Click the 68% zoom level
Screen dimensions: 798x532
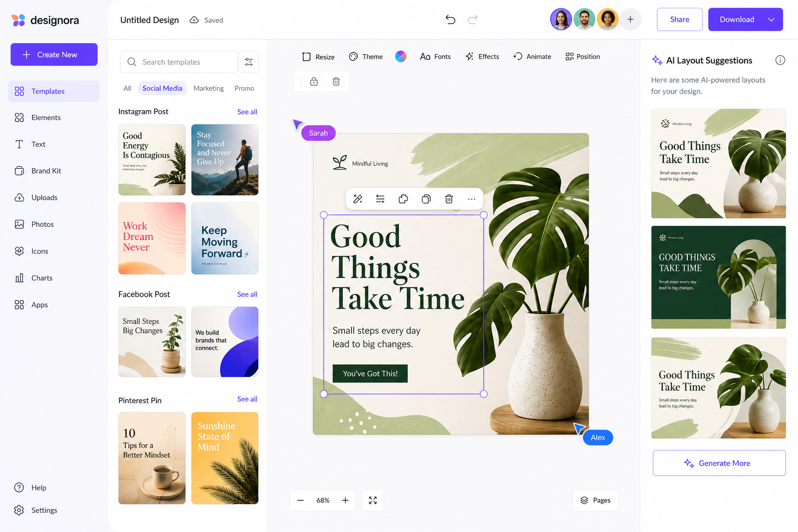[323, 500]
